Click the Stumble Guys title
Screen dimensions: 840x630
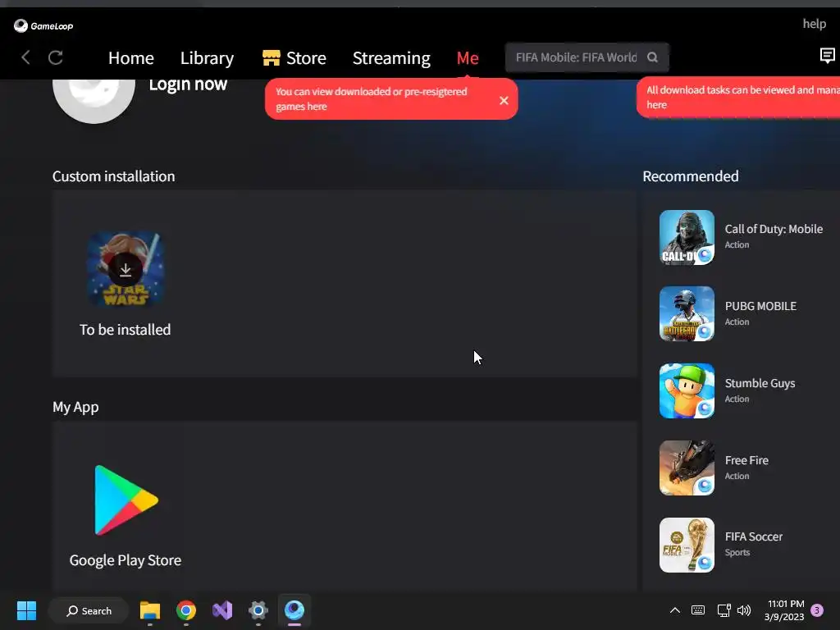[760, 384]
